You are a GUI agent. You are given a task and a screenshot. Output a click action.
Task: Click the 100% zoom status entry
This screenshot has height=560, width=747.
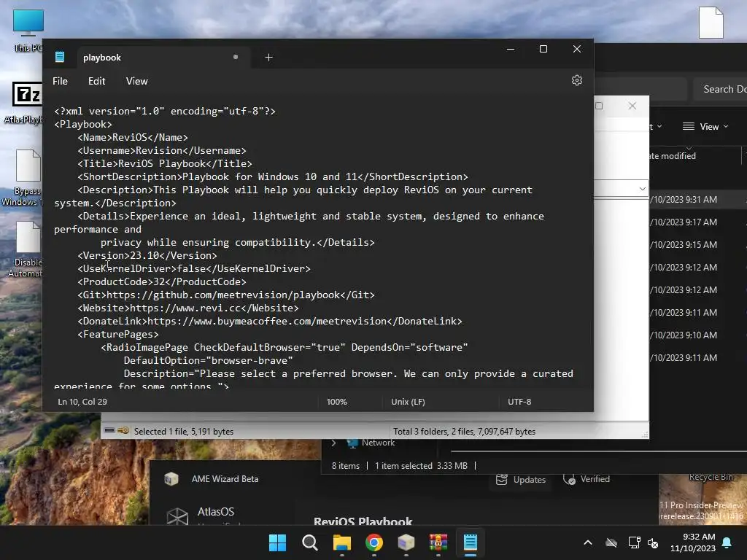coord(337,402)
